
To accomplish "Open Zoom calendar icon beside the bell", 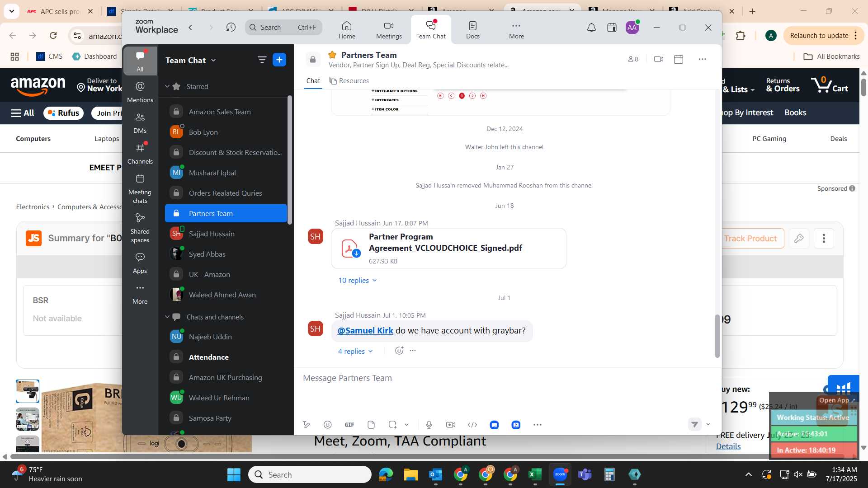I will (612, 28).
